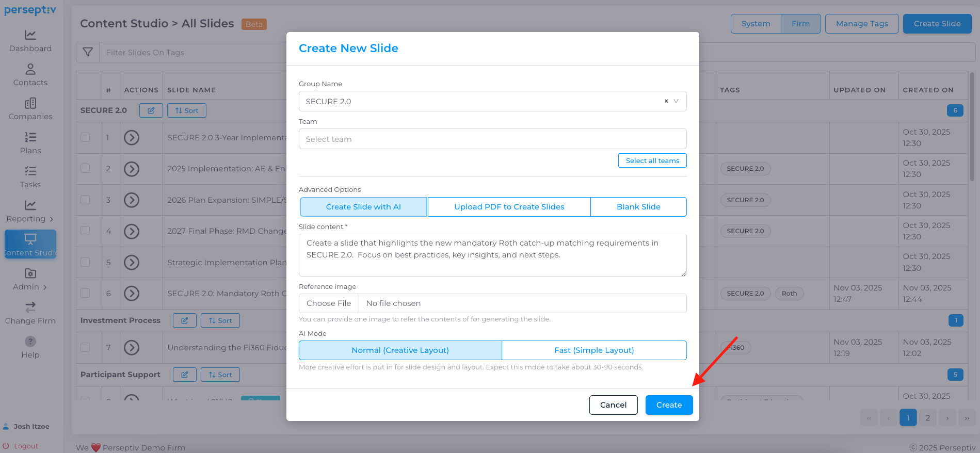
Task: Open the Tasks sidebar item
Action: click(30, 177)
